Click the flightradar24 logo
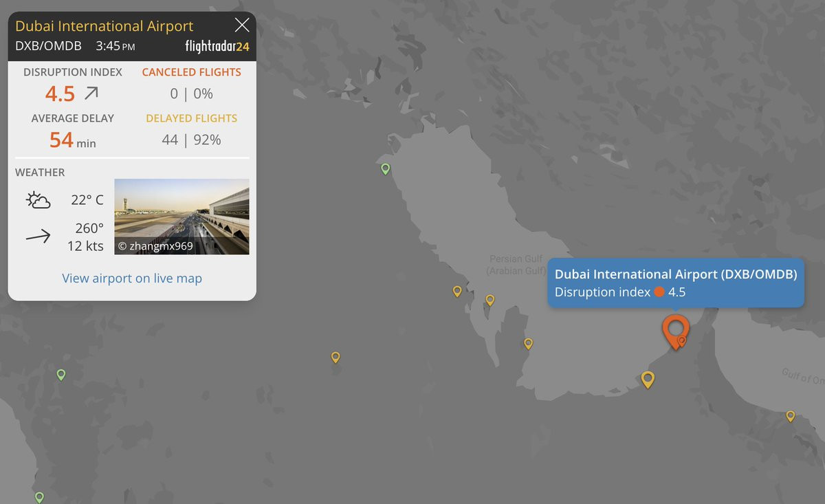The height and width of the screenshot is (504, 825). point(217,47)
